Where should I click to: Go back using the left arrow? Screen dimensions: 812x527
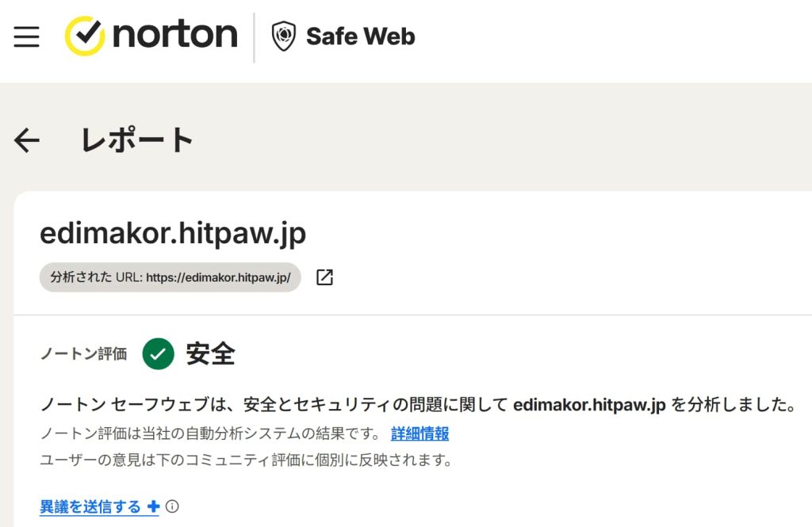27,141
